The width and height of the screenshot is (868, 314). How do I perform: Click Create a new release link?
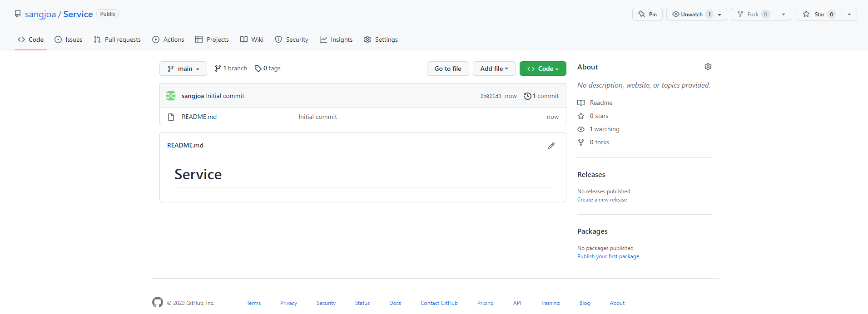(x=602, y=200)
